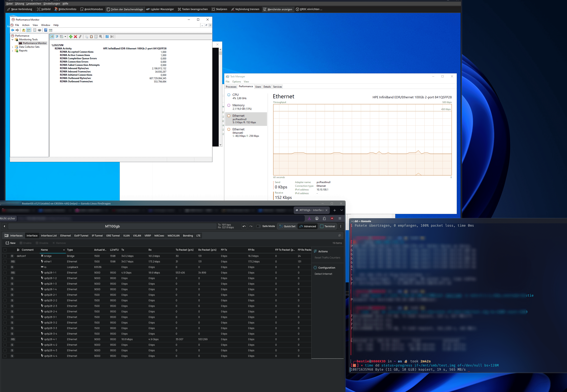The height and width of the screenshot is (392, 567).
Task: Click the green Add Counters plus icon
Action: tap(71, 37)
